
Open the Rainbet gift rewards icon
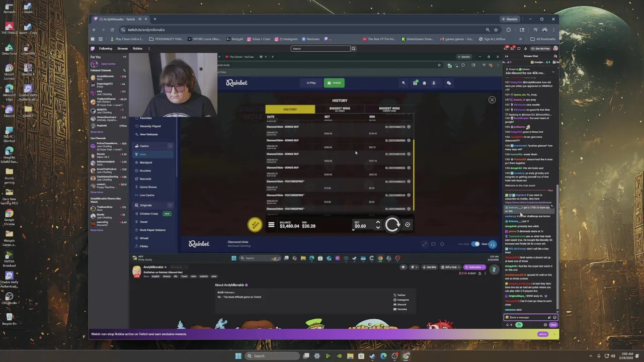pos(415,83)
